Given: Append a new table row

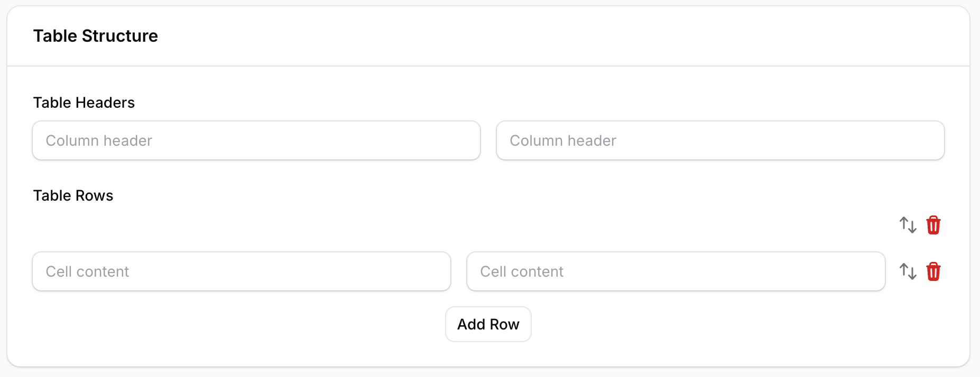Looking at the screenshot, I should coord(488,324).
